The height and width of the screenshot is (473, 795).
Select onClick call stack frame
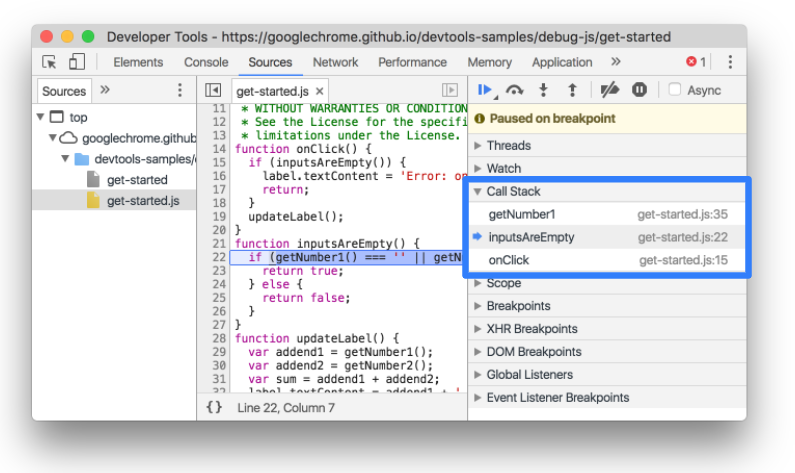(607, 260)
